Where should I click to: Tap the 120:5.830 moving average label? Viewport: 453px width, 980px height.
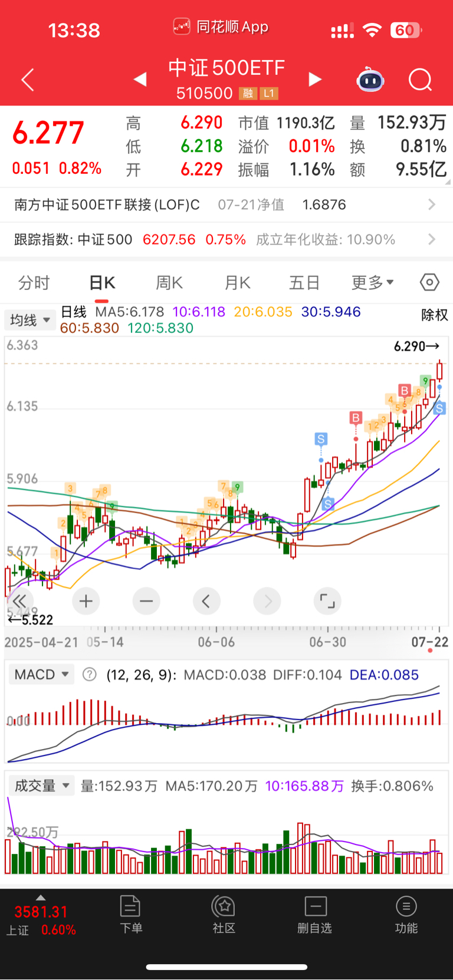160,328
